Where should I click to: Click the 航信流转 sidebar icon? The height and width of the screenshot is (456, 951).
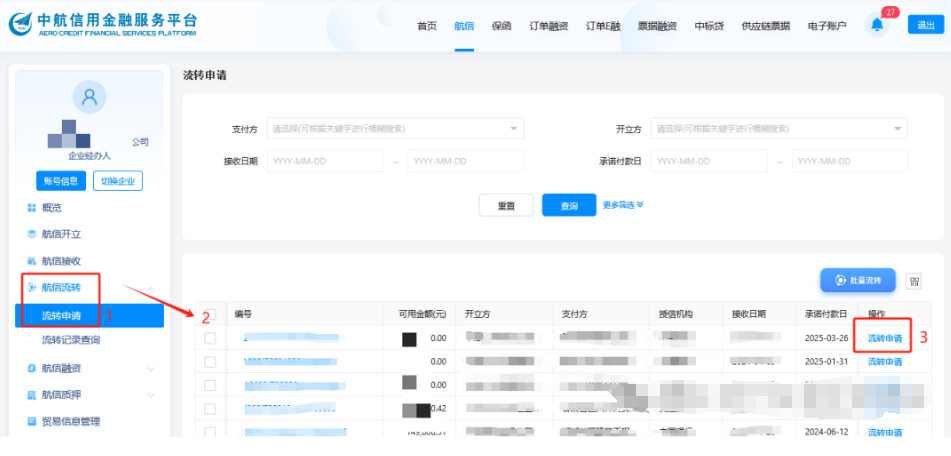pos(32,287)
